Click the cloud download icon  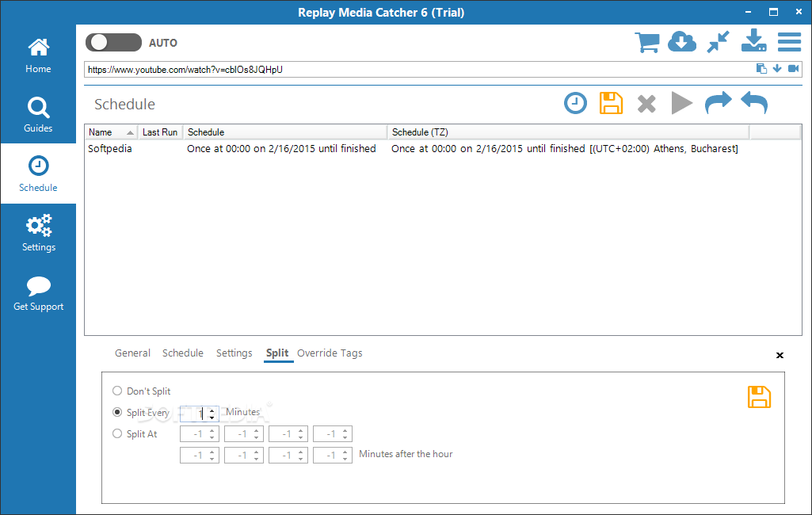(x=682, y=42)
